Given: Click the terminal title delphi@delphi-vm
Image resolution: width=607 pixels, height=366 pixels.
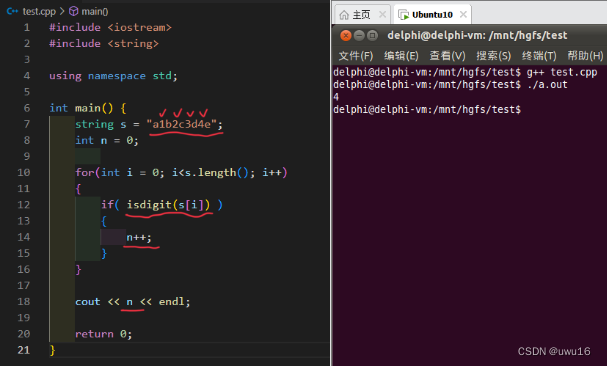Looking at the screenshot, I should click(477, 36).
